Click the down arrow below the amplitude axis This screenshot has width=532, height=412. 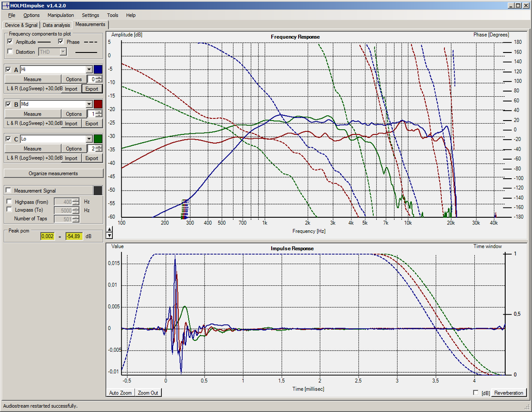(109, 235)
